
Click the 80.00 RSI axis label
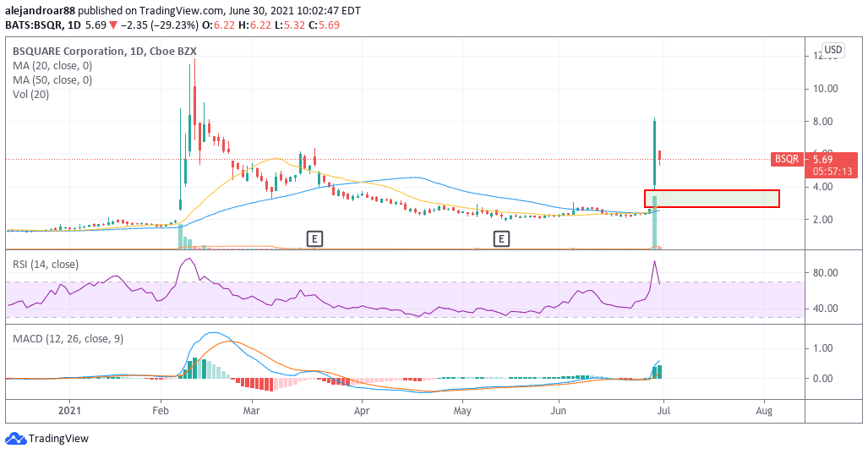(x=825, y=272)
